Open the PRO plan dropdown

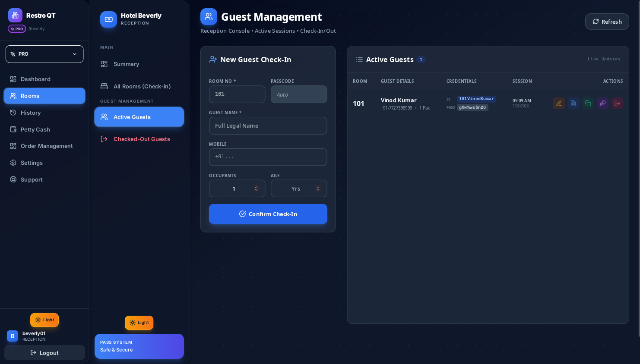tap(44, 54)
